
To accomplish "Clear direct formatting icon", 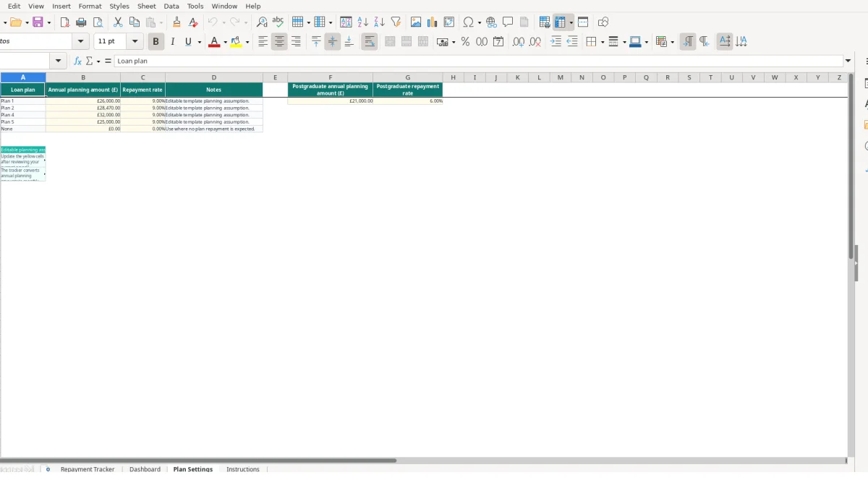I will click(x=193, y=22).
